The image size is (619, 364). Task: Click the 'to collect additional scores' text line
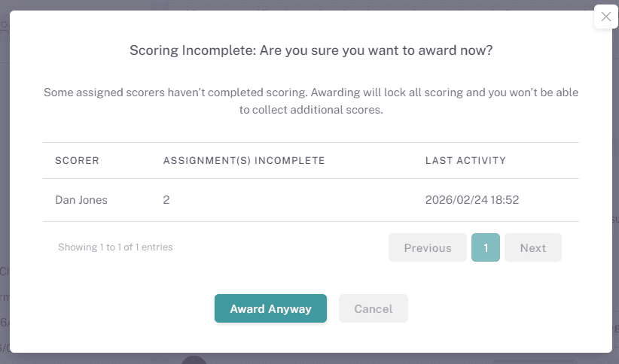click(x=311, y=110)
